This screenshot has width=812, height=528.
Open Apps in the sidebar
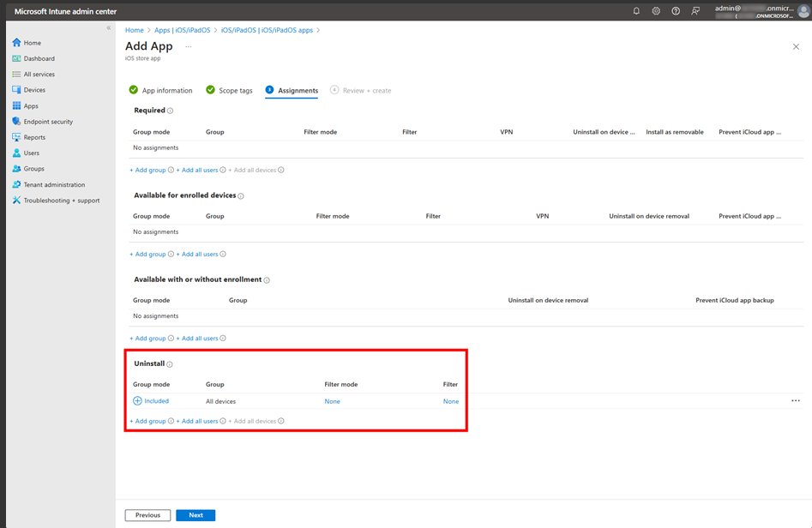click(x=31, y=105)
